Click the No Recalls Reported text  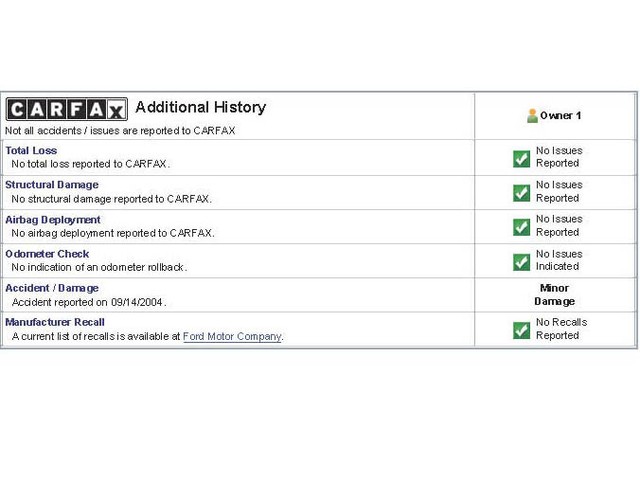[561, 329]
